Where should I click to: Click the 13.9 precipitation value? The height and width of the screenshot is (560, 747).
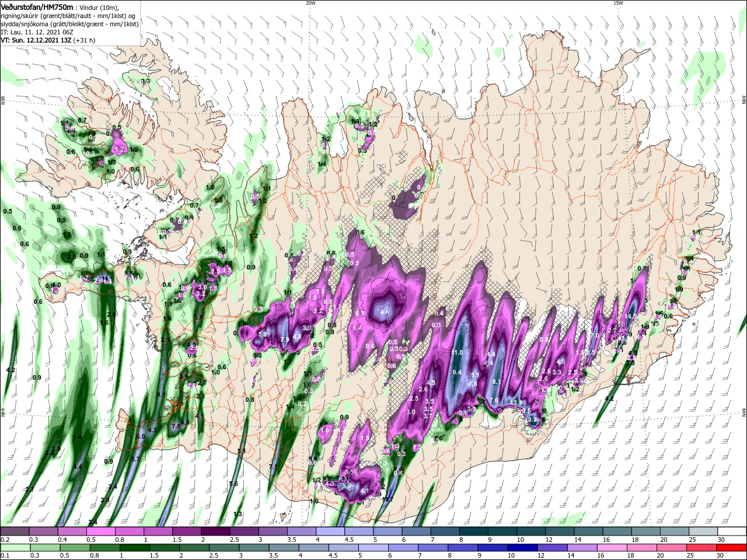pyautogui.click(x=516, y=403)
